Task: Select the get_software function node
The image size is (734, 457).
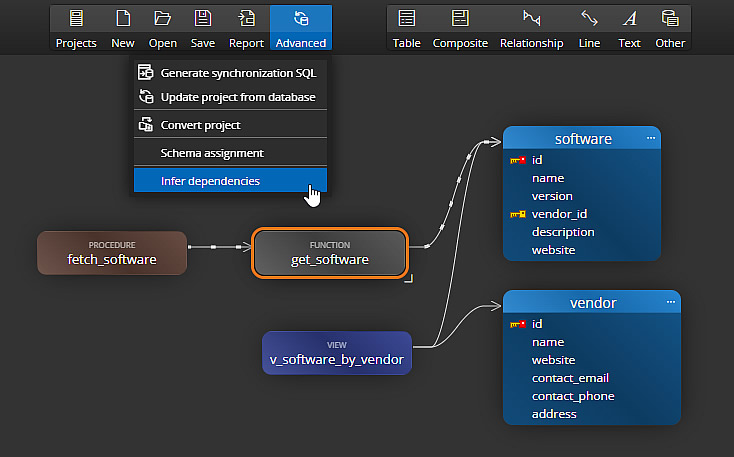Action: coord(330,253)
